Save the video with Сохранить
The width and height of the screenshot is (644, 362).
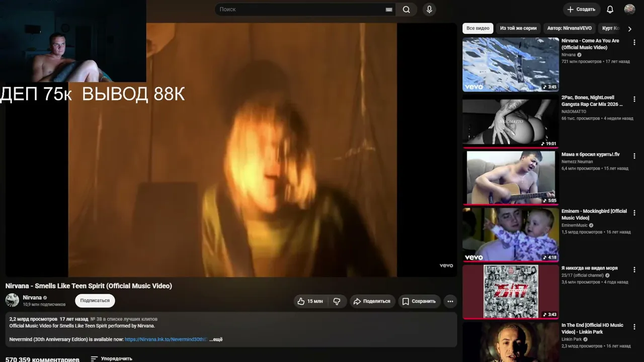pos(419,301)
